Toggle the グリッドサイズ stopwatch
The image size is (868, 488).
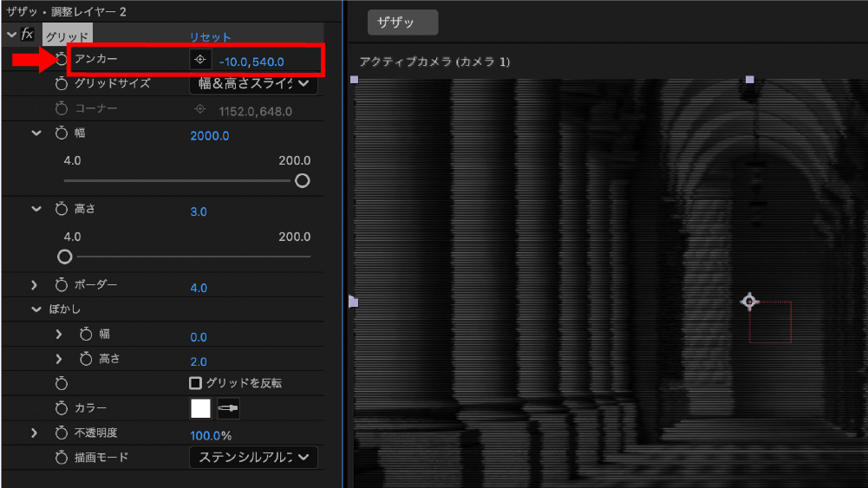pos(61,83)
